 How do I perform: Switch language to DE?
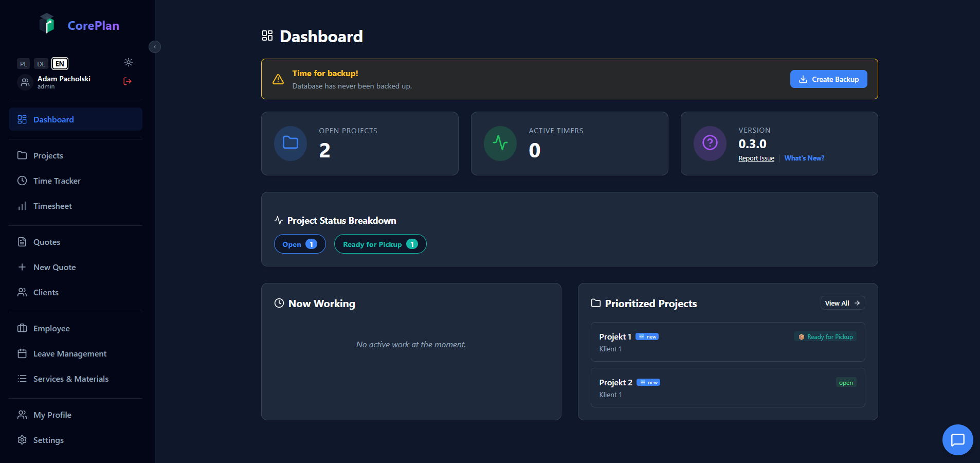41,63
